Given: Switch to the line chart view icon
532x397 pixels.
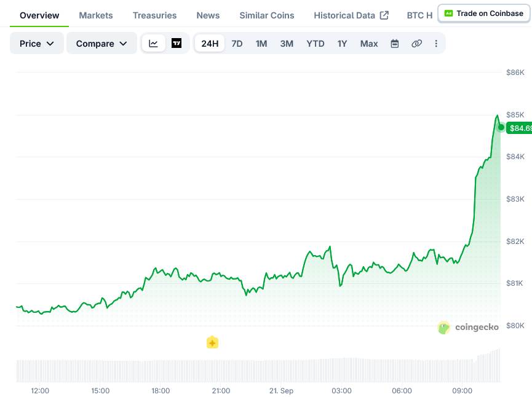Looking at the screenshot, I should (153, 44).
